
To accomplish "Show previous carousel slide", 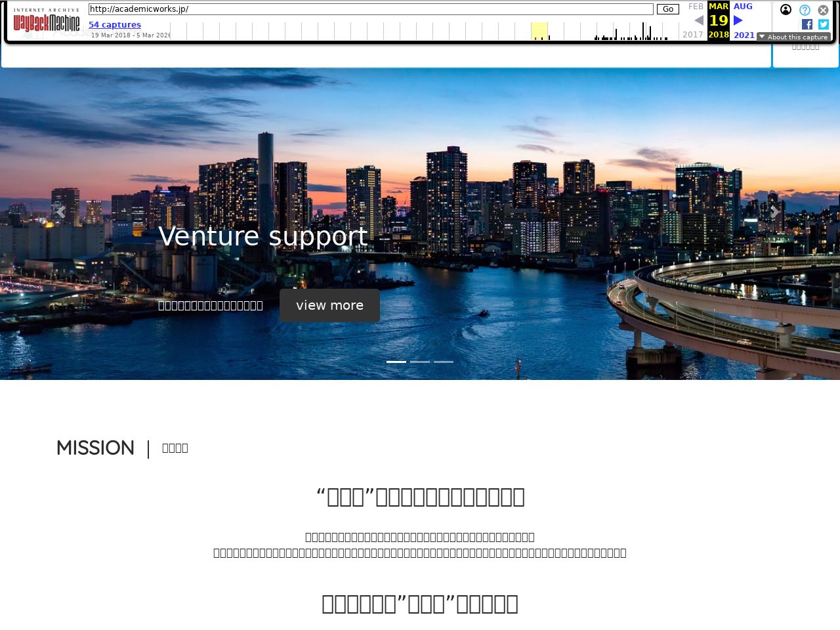I will [61, 212].
